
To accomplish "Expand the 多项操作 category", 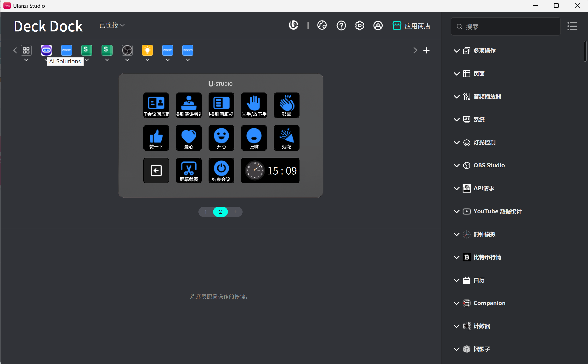I will 484,51.
